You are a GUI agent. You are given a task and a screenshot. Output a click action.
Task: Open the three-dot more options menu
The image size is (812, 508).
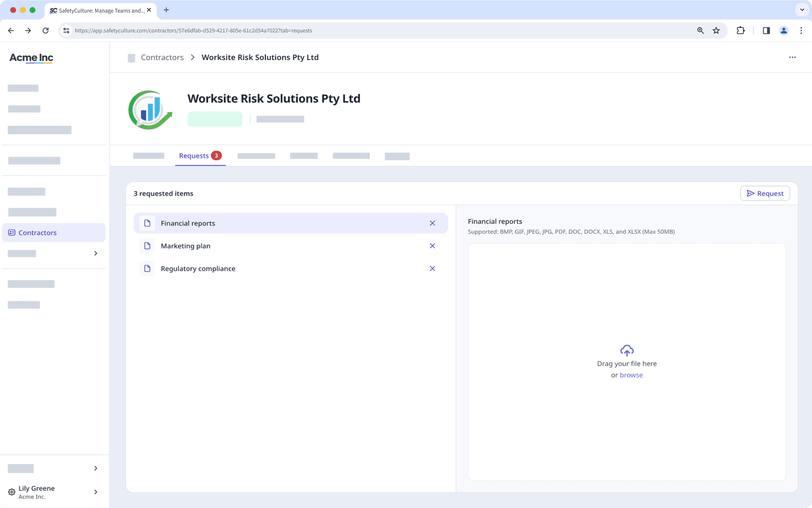click(792, 57)
